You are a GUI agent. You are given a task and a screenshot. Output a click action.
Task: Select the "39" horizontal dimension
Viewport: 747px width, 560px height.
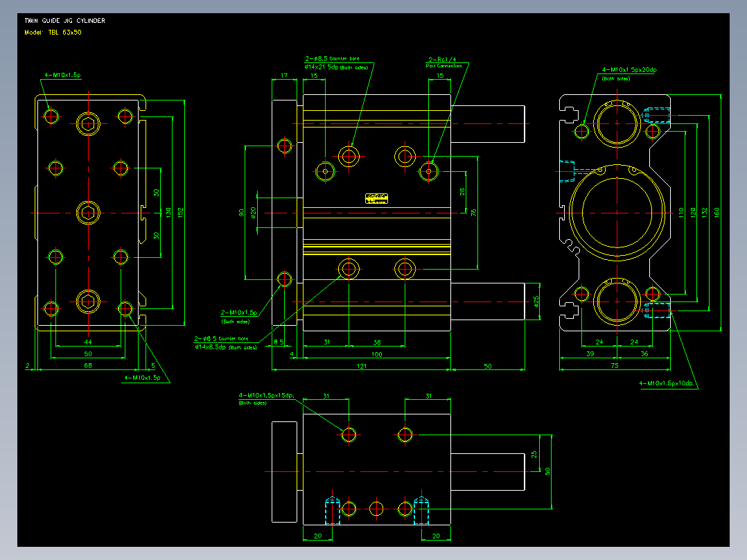[590, 354]
